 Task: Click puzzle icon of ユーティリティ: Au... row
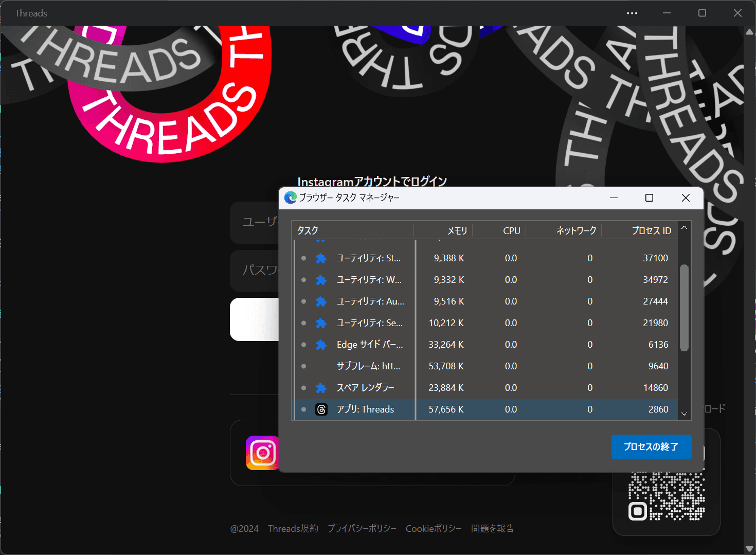pos(321,301)
